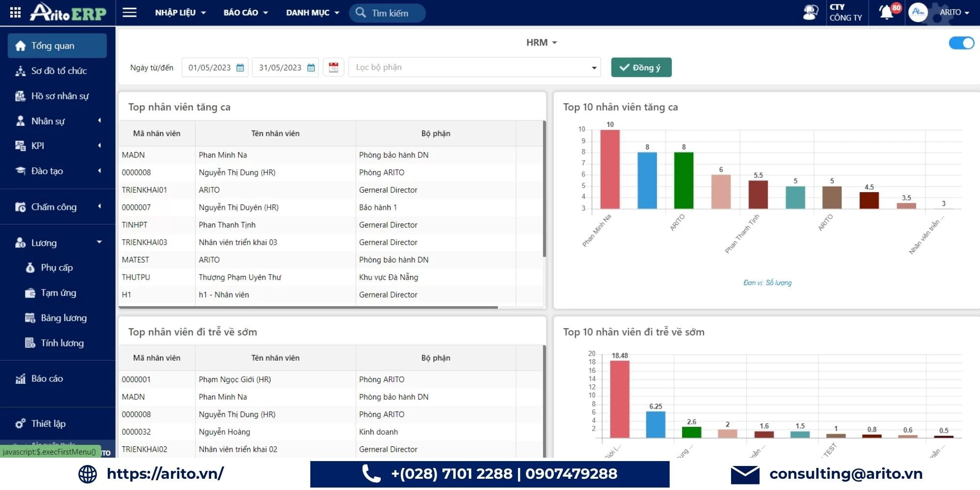The width and height of the screenshot is (980, 490).
Task: Click the ARITO user avatar icon
Action: [918, 12]
